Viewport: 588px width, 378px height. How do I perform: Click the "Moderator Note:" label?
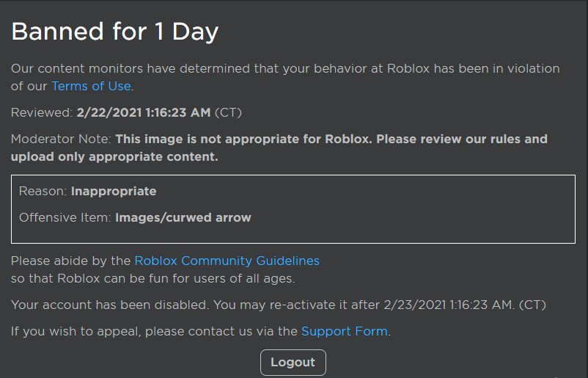pos(61,139)
